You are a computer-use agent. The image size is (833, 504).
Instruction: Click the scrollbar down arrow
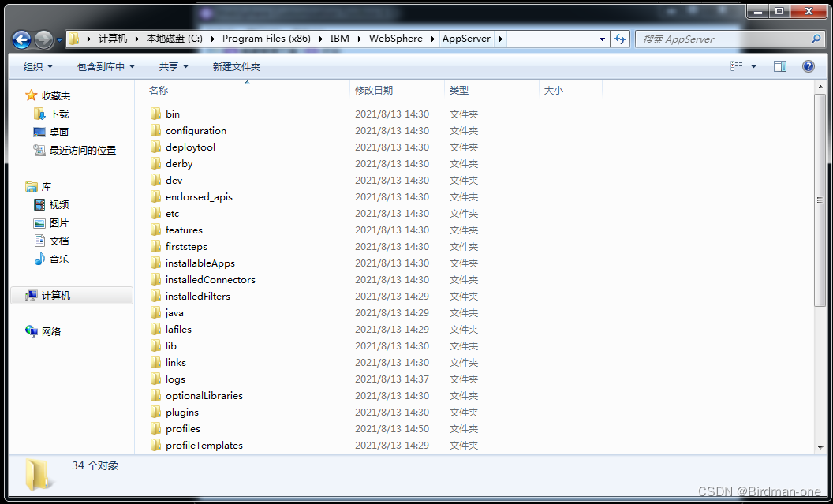pyautogui.click(x=820, y=448)
